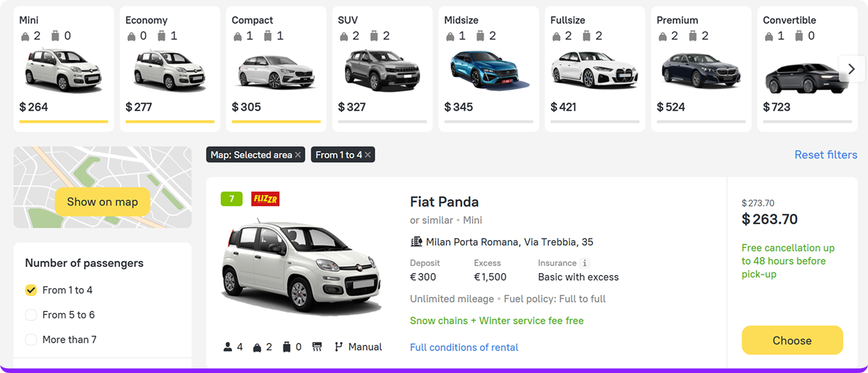Remove the From 1 to 4 filter chip
The width and height of the screenshot is (868, 373).
point(368,155)
